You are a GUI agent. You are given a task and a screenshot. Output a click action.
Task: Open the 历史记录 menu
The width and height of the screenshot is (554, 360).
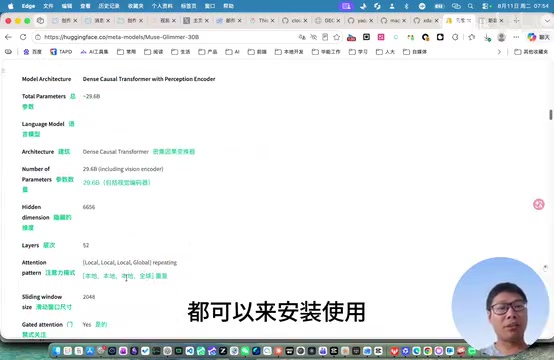coord(109,6)
